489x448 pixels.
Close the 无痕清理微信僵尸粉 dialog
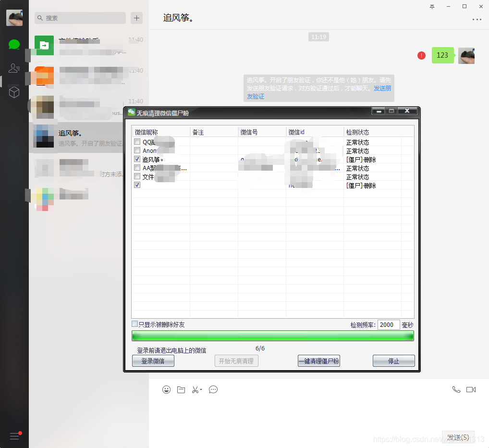click(x=407, y=111)
